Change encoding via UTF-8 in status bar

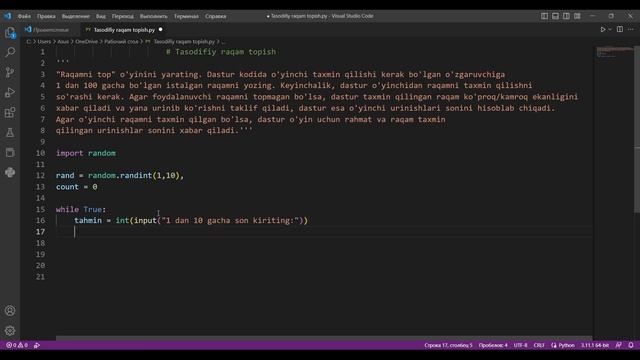pos(520,345)
